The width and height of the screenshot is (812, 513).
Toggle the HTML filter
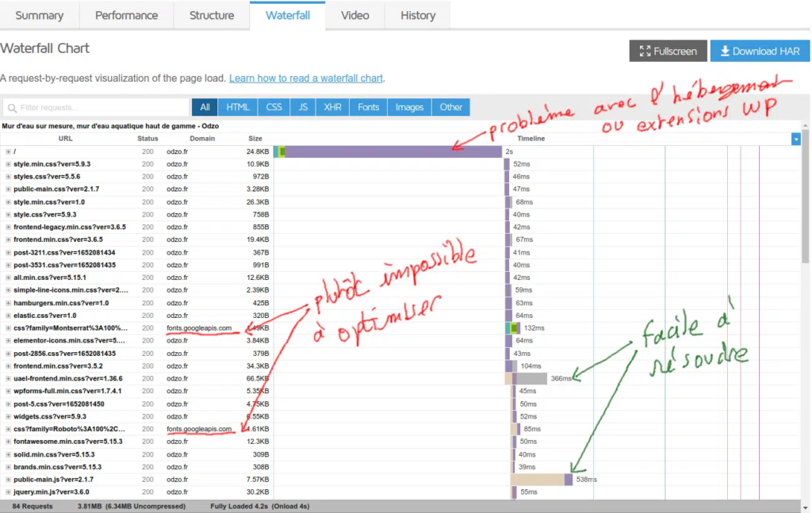(238, 106)
